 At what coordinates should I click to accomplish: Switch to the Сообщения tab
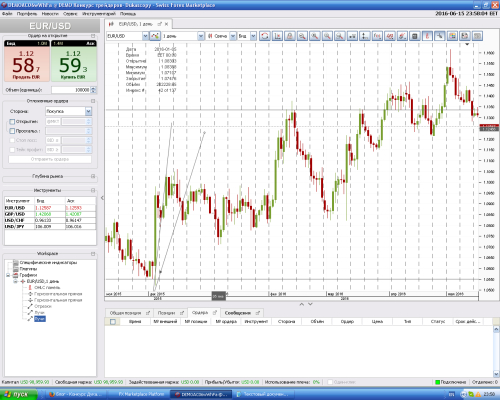point(238,313)
